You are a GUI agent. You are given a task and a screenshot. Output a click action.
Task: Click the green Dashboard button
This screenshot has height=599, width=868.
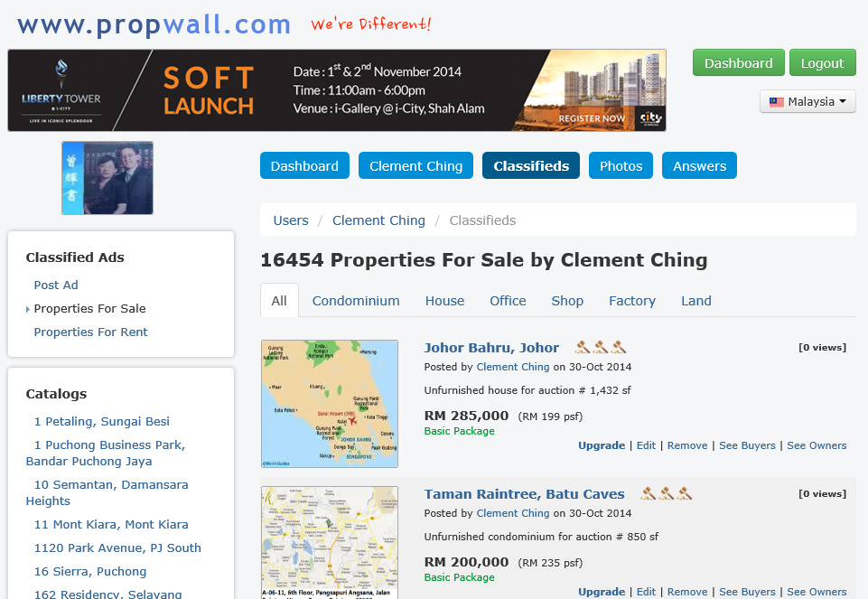(739, 62)
